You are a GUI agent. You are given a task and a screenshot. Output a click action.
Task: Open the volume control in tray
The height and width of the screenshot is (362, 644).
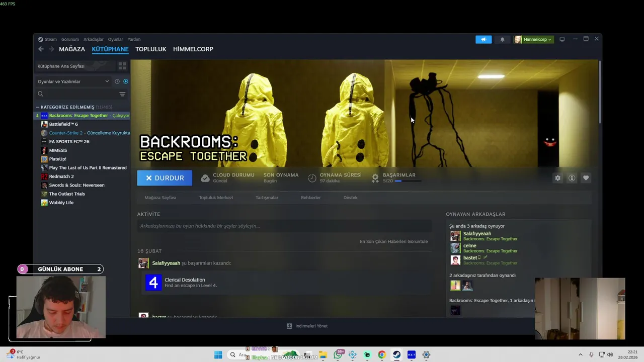pyautogui.click(x=610, y=355)
